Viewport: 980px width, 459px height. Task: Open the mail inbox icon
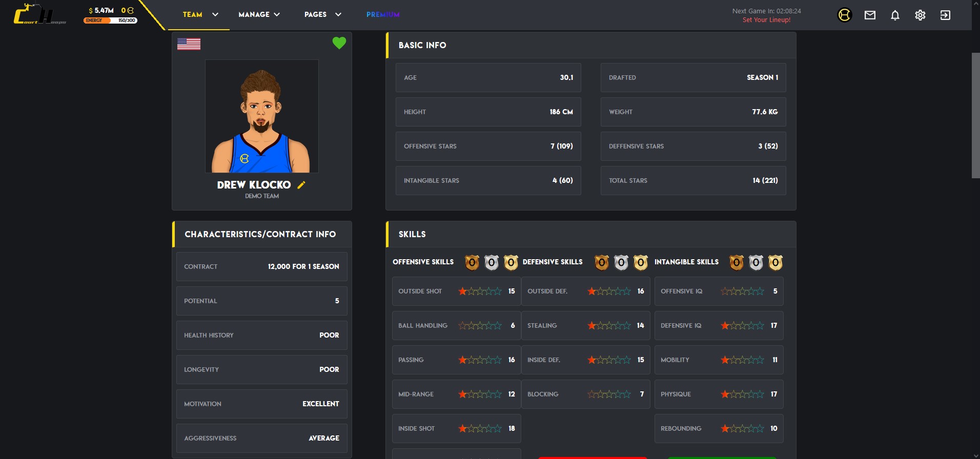pos(870,15)
